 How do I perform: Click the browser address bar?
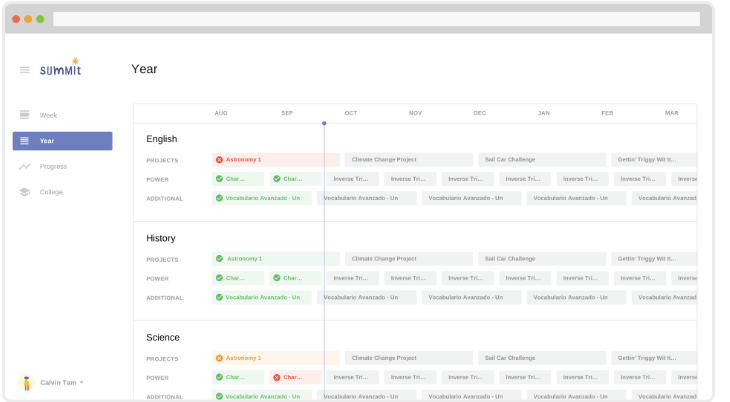point(376,19)
